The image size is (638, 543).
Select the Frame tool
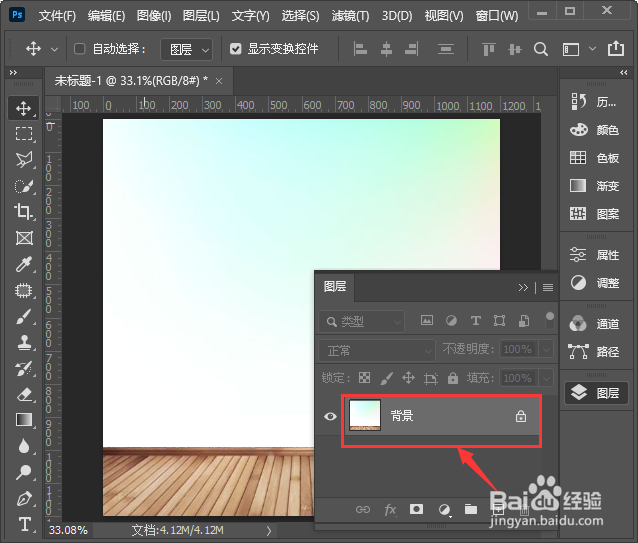point(24,238)
